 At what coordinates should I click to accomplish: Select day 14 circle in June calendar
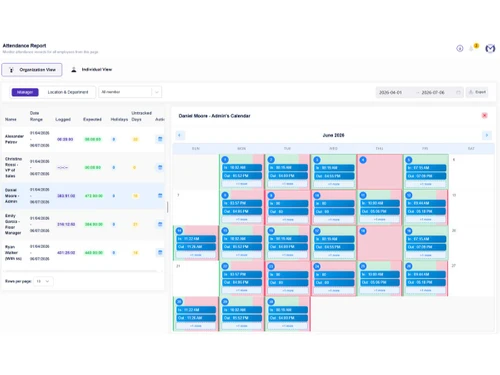179,231
